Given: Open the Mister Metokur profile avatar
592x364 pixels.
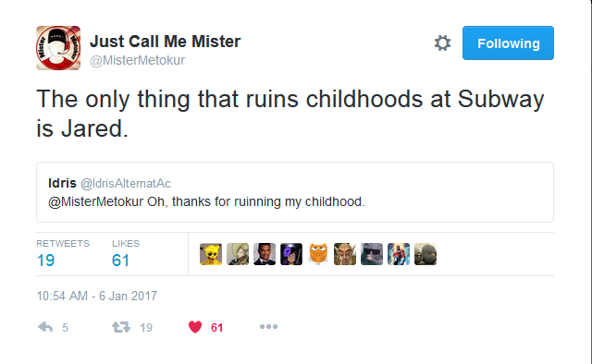Looking at the screenshot, I should pyautogui.click(x=58, y=48).
